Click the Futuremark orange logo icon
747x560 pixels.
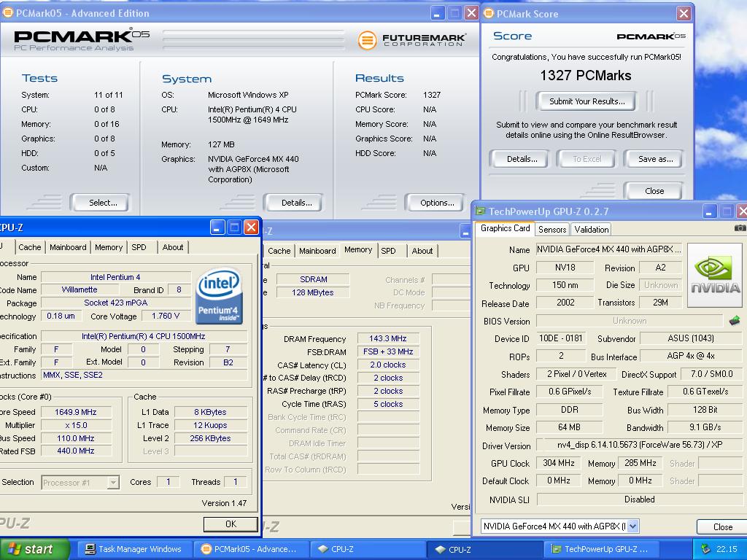(x=368, y=40)
